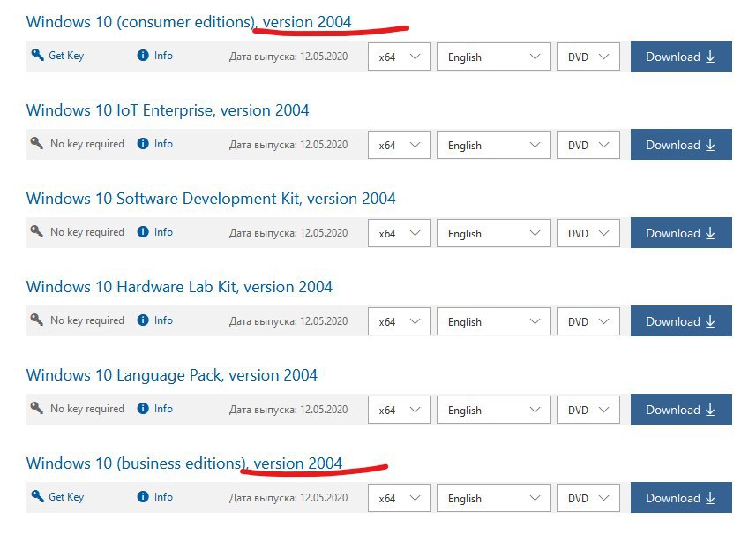The width and height of the screenshot is (756, 535).
Task: Open Windows 10 Hardware Lab Kit link
Action: 179,287
